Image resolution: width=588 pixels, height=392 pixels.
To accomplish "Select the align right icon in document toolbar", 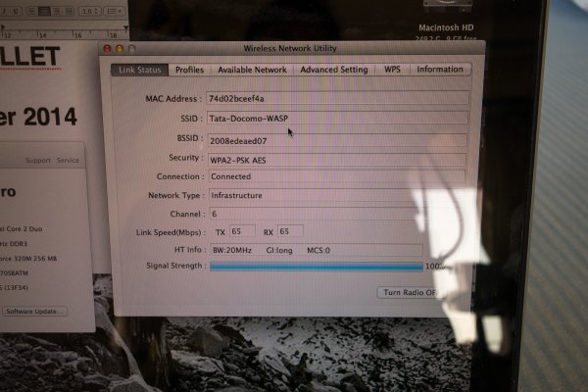I will [57, 11].
